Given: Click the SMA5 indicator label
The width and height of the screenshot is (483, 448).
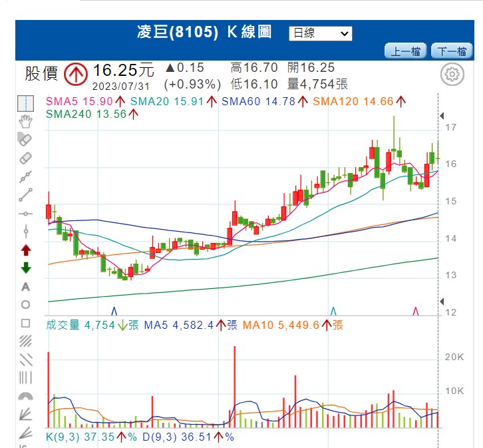Looking at the screenshot, I should (80, 101).
